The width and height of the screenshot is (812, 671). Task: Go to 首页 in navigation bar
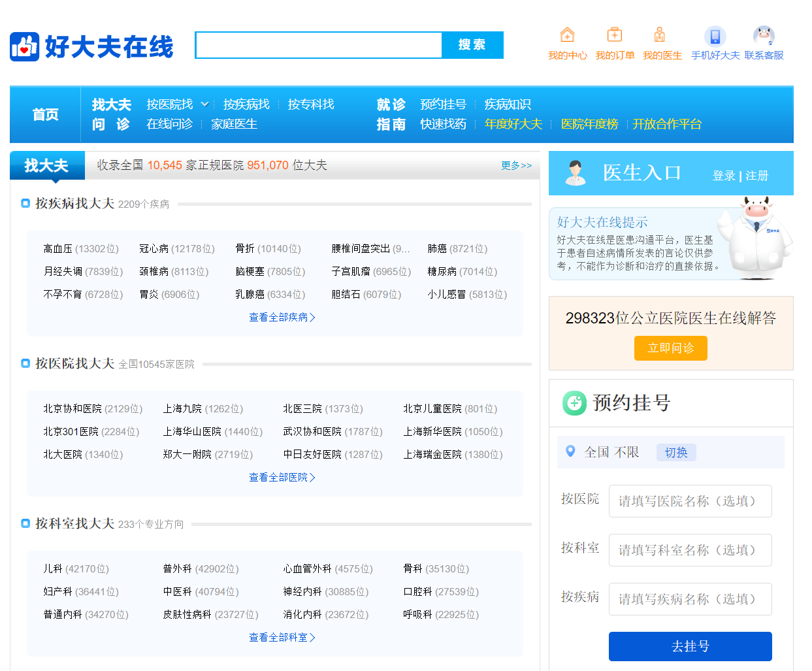tap(46, 114)
